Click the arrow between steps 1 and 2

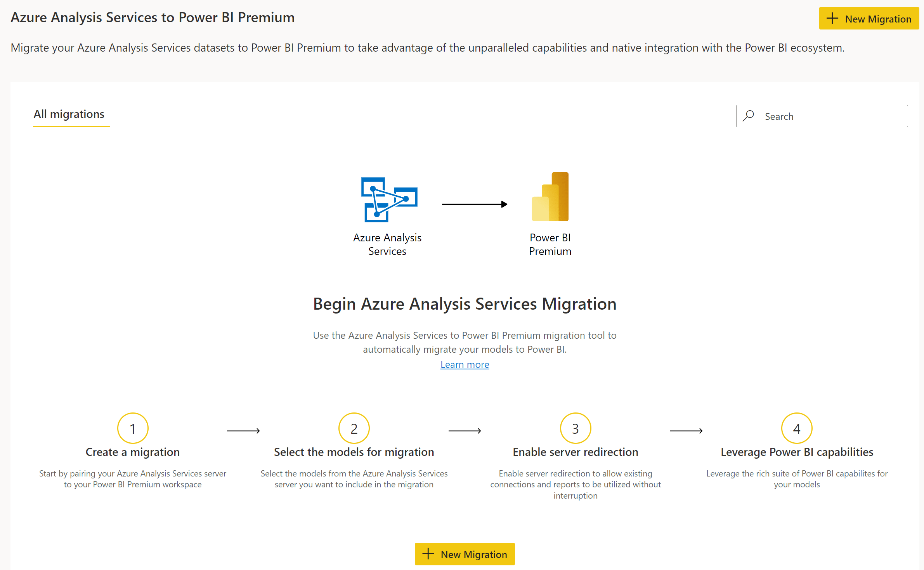coord(244,431)
